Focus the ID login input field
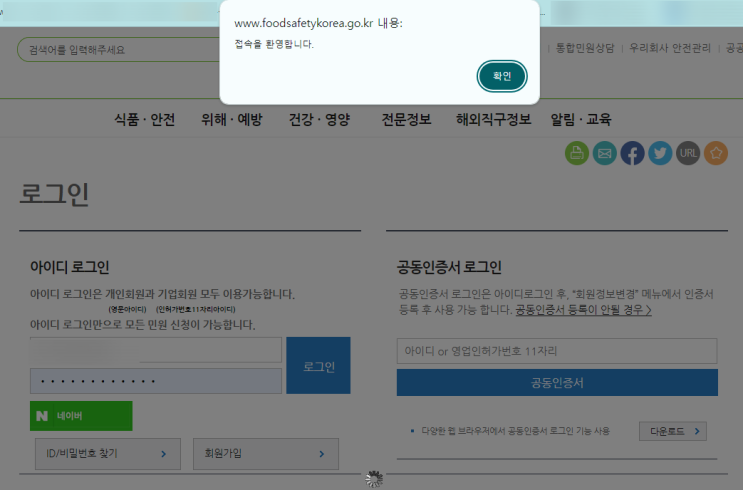743x490 pixels. coord(156,350)
